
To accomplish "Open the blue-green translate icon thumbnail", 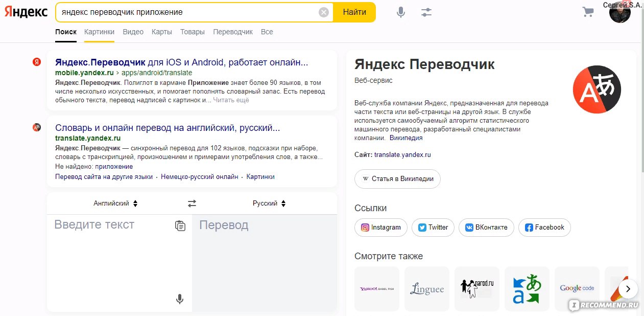I will pyautogui.click(x=527, y=289).
